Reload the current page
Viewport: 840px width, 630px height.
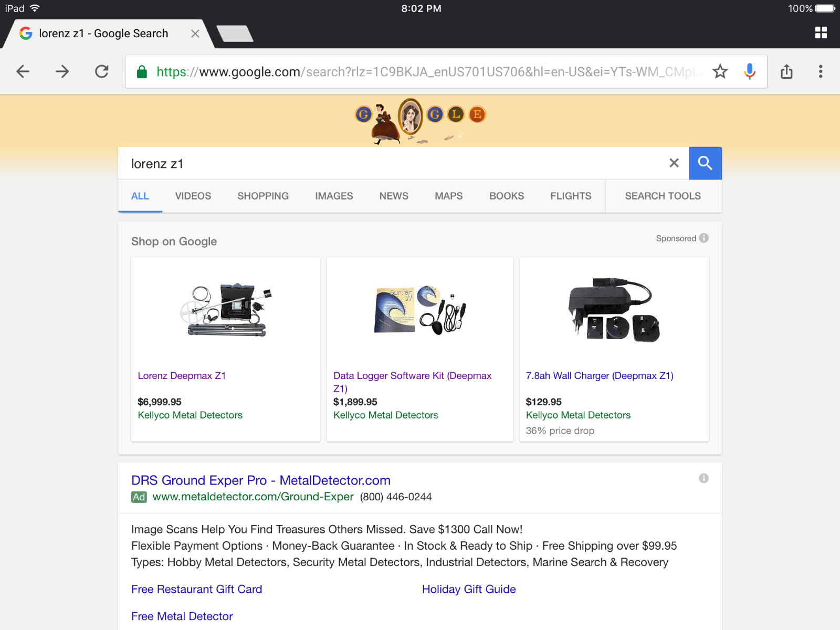coord(102,71)
